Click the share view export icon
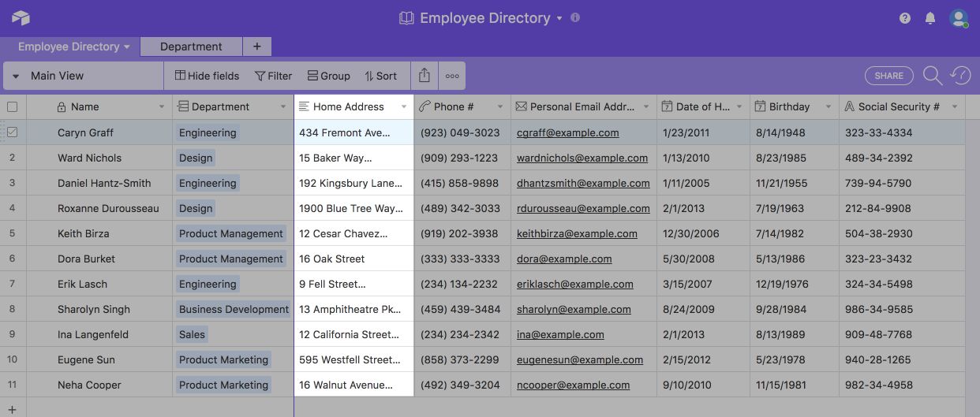Screen dimensions: 980x417 pyautogui.click(x=425, y=76)
